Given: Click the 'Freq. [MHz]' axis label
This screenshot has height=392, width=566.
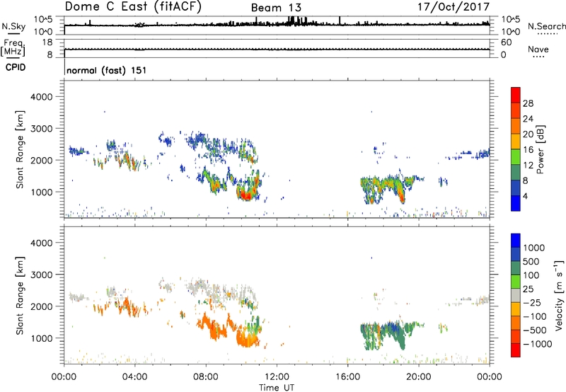Looking at the screenshot, I should pos(13,47).
